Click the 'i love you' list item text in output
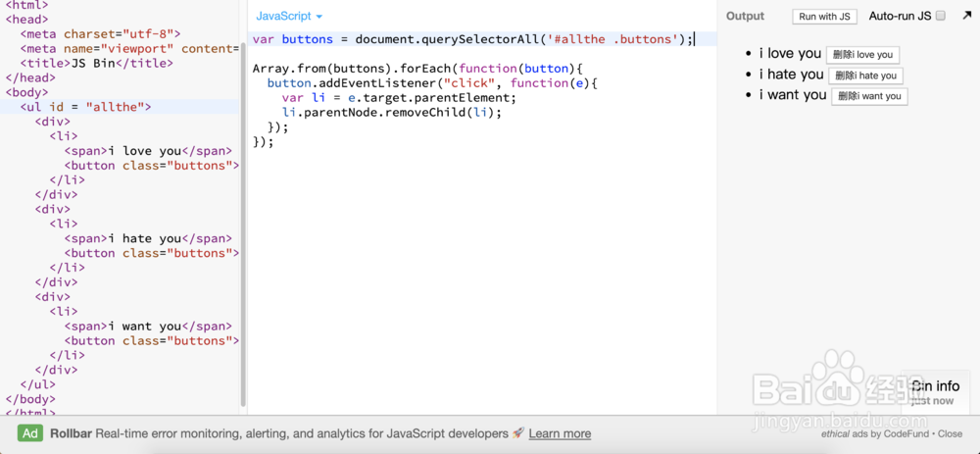980x454 pixels. (x=790, y=54)
